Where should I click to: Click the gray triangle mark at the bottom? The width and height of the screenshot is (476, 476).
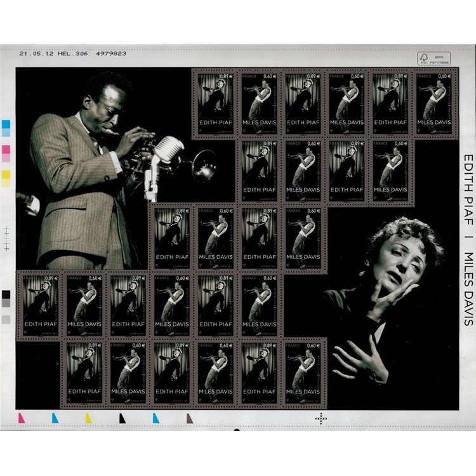click(x=190, y=418)
